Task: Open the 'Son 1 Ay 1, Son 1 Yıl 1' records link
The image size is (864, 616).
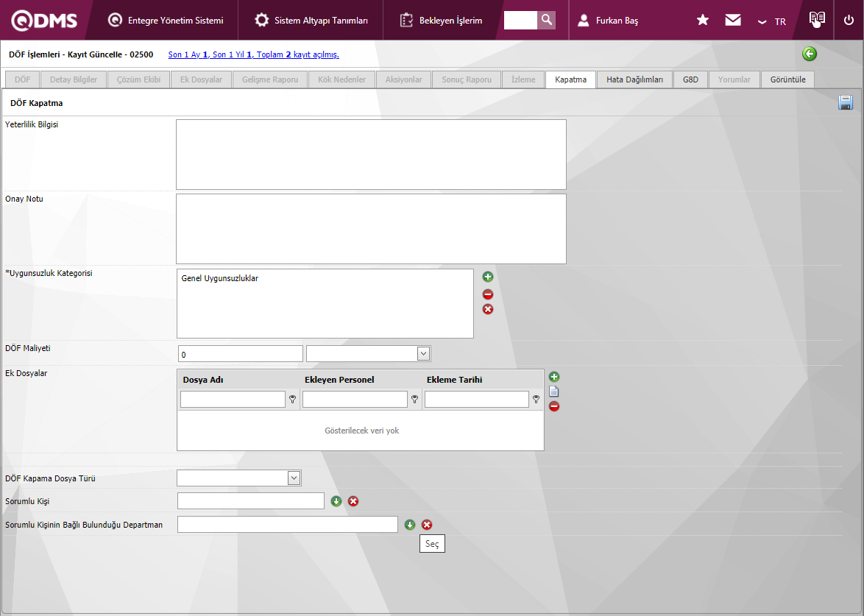Action: (253, 54)
